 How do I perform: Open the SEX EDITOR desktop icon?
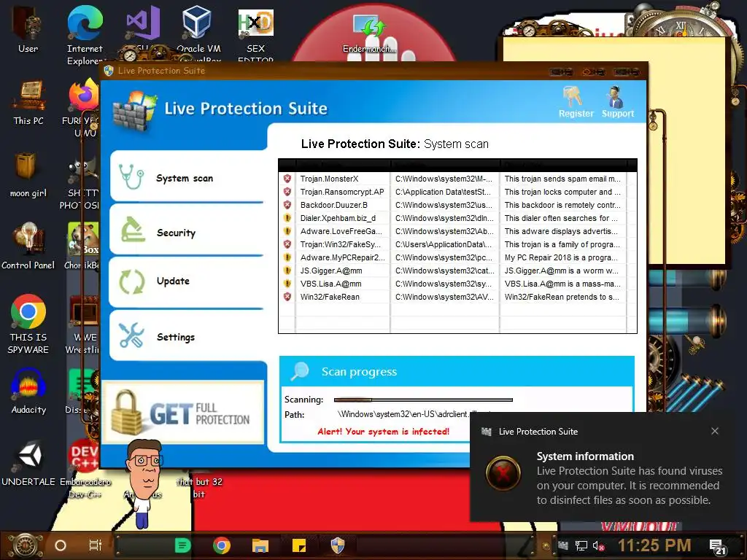coord(256,34)
